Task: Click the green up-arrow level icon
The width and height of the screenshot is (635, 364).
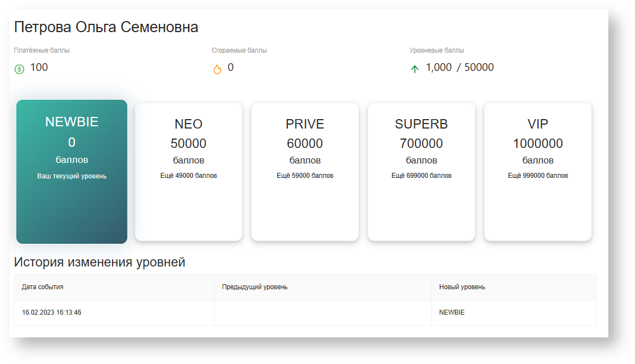Action: pos(414,69)
